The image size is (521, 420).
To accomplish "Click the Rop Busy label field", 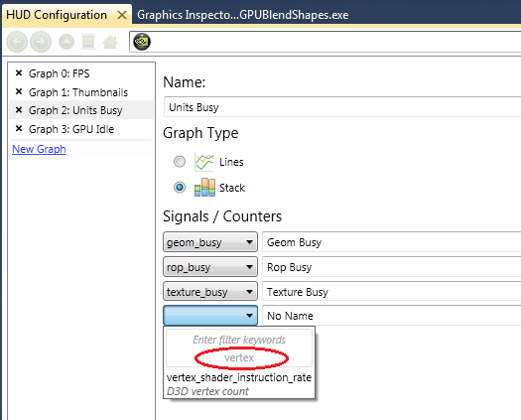I will pyautogui.click(x=391, y=267).
